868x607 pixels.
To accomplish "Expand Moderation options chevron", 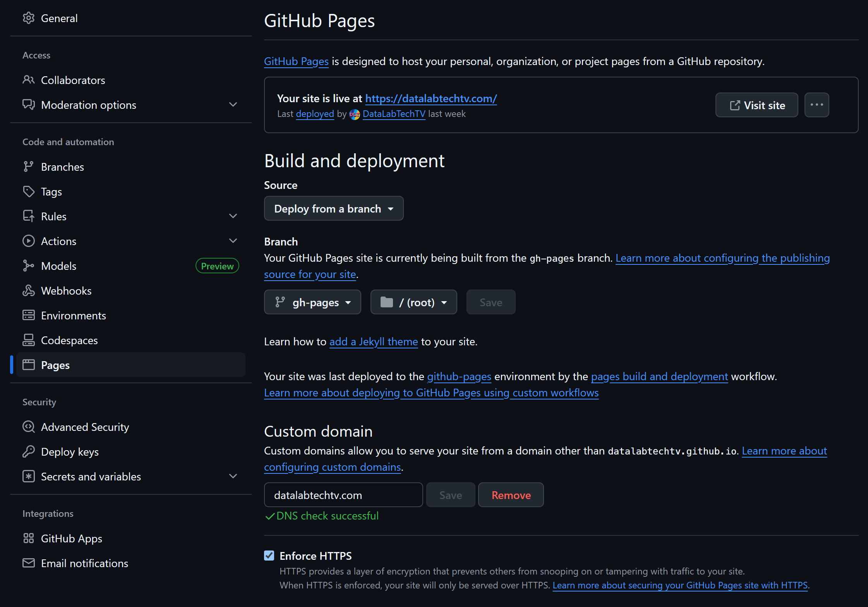I will 233,105.
